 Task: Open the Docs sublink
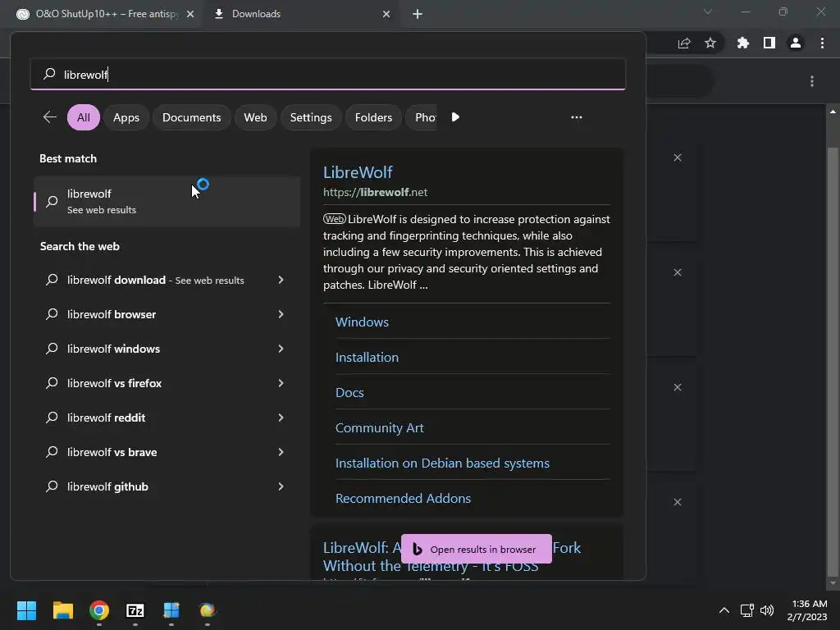[349, 393]
